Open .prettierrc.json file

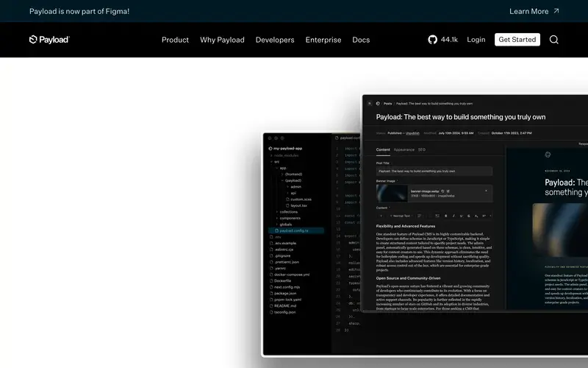point(284,262)
